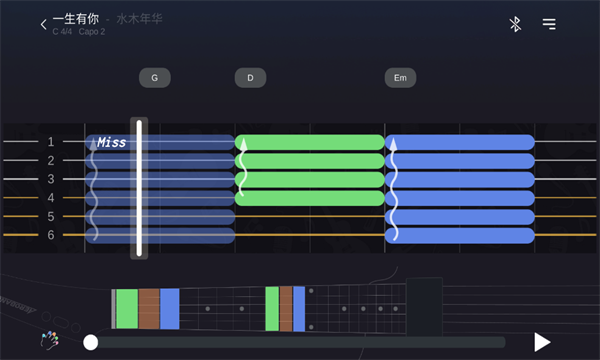Click string number 1 label
600x360 pixels.
(x=51, y=142)
